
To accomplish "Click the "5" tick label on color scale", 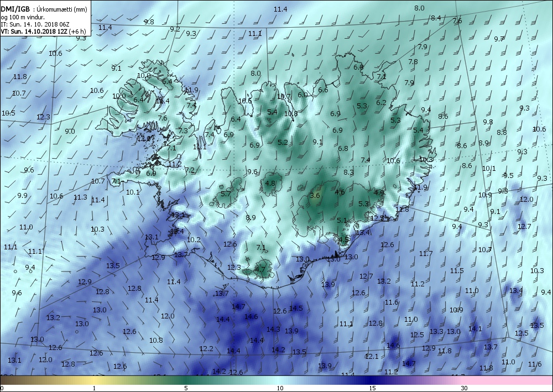I will pos(186,389).
